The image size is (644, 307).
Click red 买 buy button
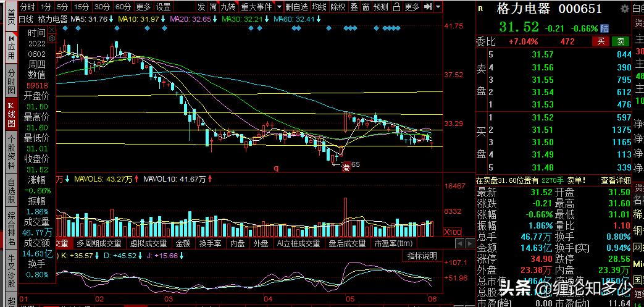pyautogui.click(x=601, y=41)
